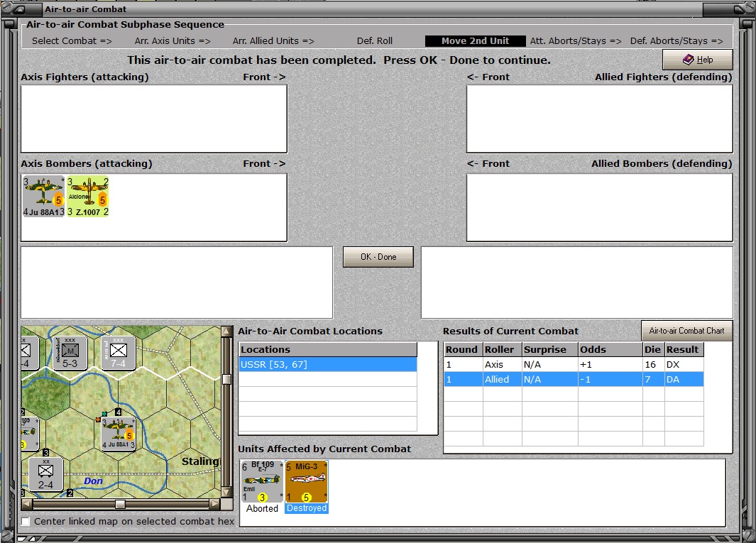Click the Arr. Allied Units subphase step
The height and width of the screenshot is (543, 756).
[273, 41]
